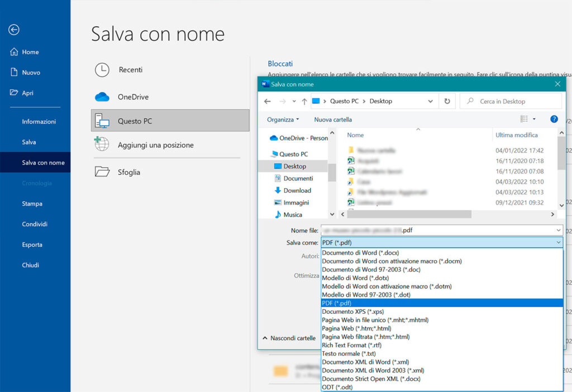Open the Organizza menu
This screenshot has width=572, height=392.
[x=282, y=119]
